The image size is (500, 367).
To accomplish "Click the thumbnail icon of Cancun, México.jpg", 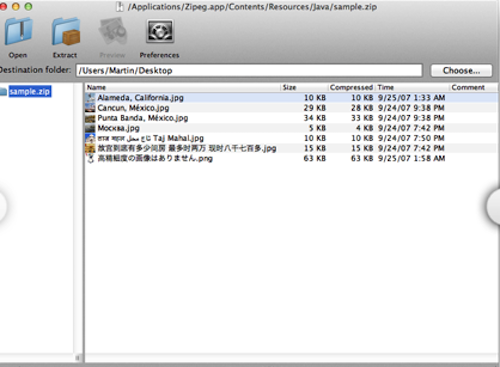I will pos(90,108).
